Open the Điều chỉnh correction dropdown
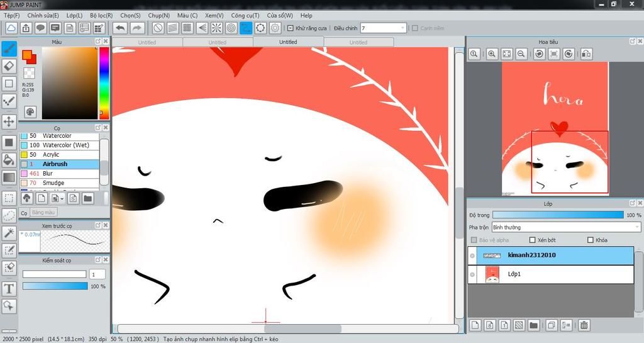 click(384, 28)
